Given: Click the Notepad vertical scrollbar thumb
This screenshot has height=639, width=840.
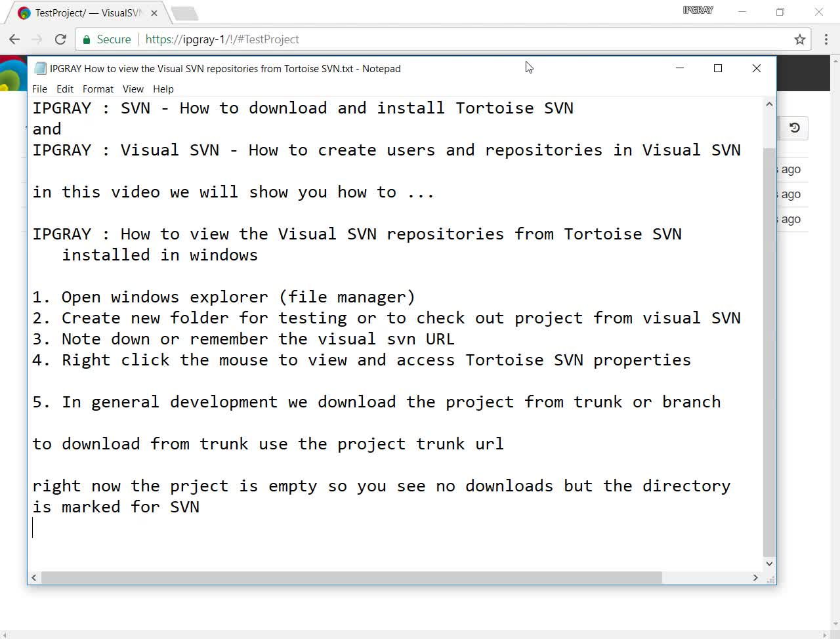Looking at the screenshot, I should [x=769, y=351].
